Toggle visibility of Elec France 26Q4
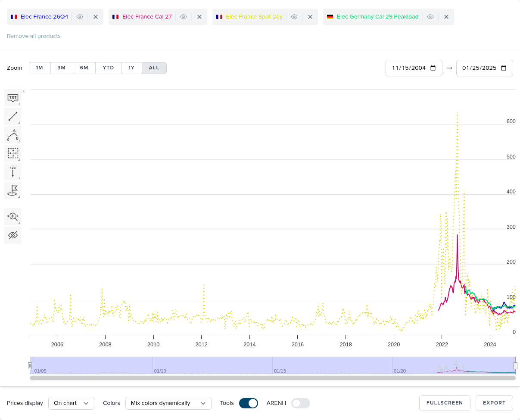The image size is (520, 420). [80, 17]
